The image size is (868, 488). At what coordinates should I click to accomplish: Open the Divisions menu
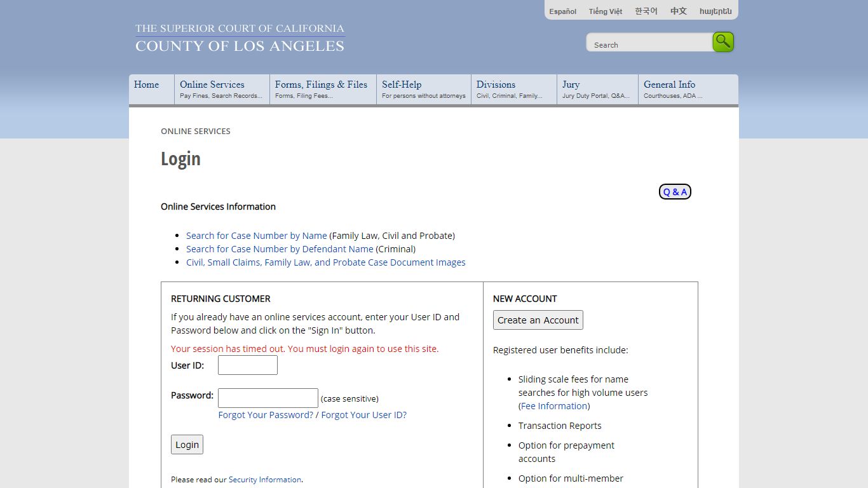click(514, 89)
